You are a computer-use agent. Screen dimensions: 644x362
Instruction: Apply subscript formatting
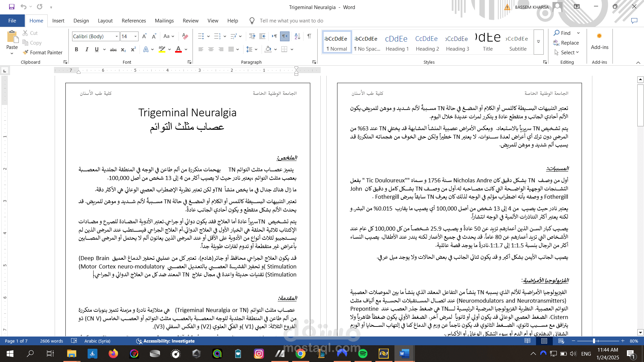point(123,50)
